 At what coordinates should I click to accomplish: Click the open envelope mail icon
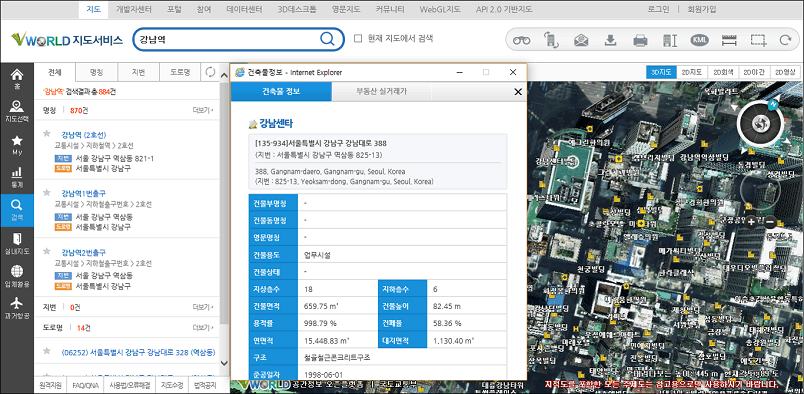581,40
